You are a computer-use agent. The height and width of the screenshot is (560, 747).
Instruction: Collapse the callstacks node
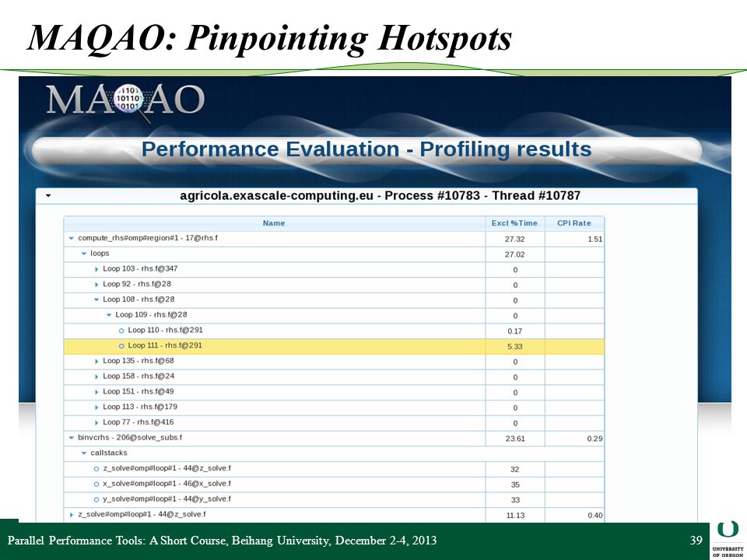click(84, 453)
